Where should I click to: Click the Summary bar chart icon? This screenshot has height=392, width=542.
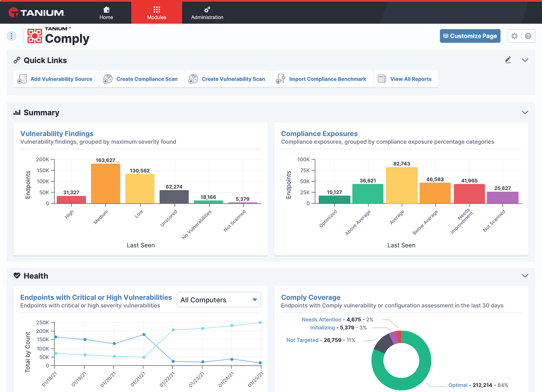[x=17, y=113]
